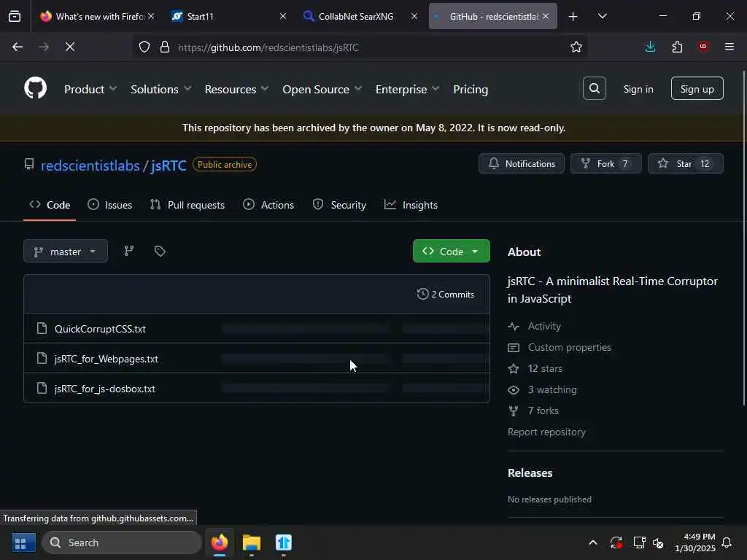The width and height of the screenshot is (747, 560).
Task: Click the Sign in link
Action: 638,89
